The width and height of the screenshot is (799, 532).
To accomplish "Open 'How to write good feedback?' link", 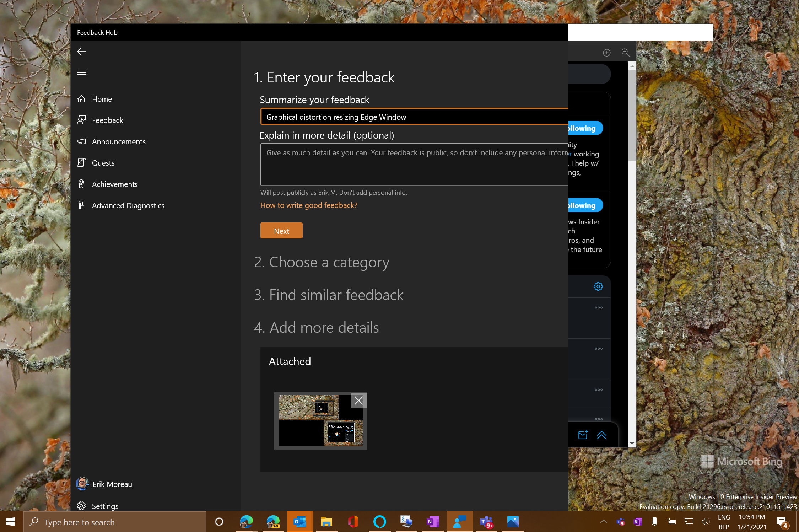I will click(x=309, y=205).
